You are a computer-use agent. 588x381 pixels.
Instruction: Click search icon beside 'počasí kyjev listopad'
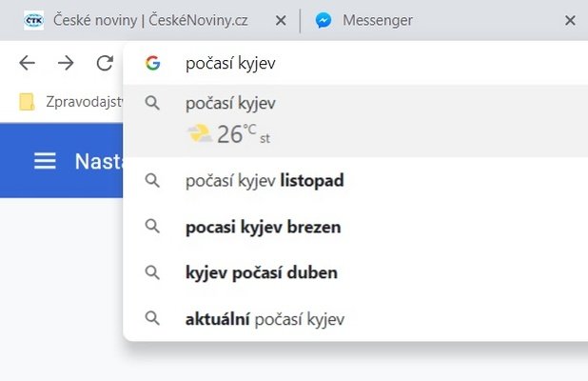pos(152,181)
